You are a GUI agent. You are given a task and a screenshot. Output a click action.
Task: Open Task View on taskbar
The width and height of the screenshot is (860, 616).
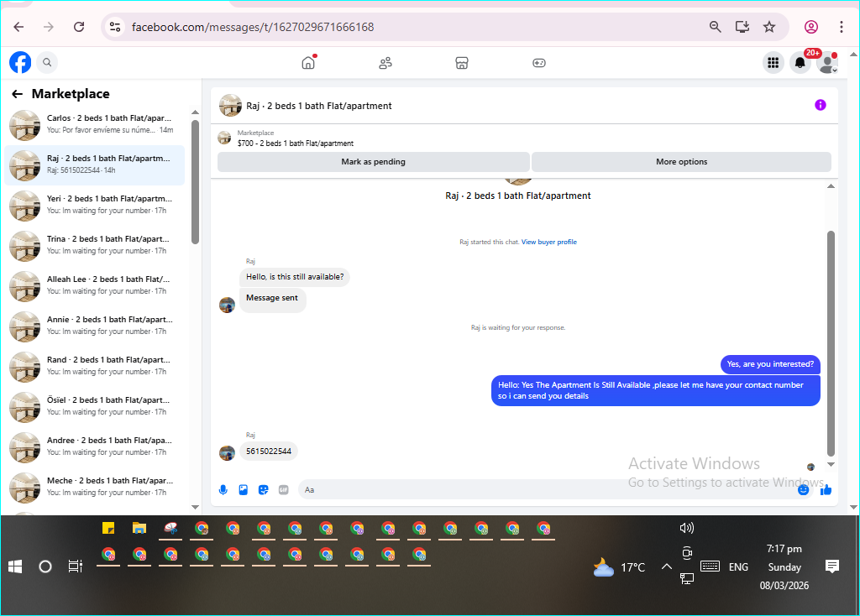(x=75, y=566)
